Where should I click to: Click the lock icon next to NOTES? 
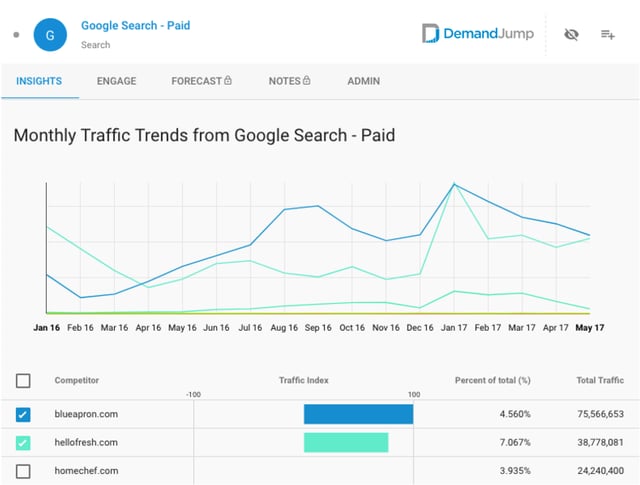306,80
